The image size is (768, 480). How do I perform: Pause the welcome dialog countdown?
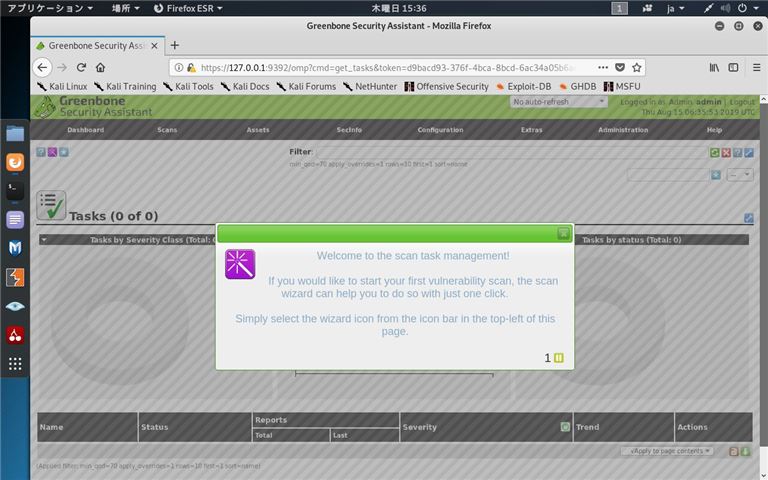click(x=558, y=358)
